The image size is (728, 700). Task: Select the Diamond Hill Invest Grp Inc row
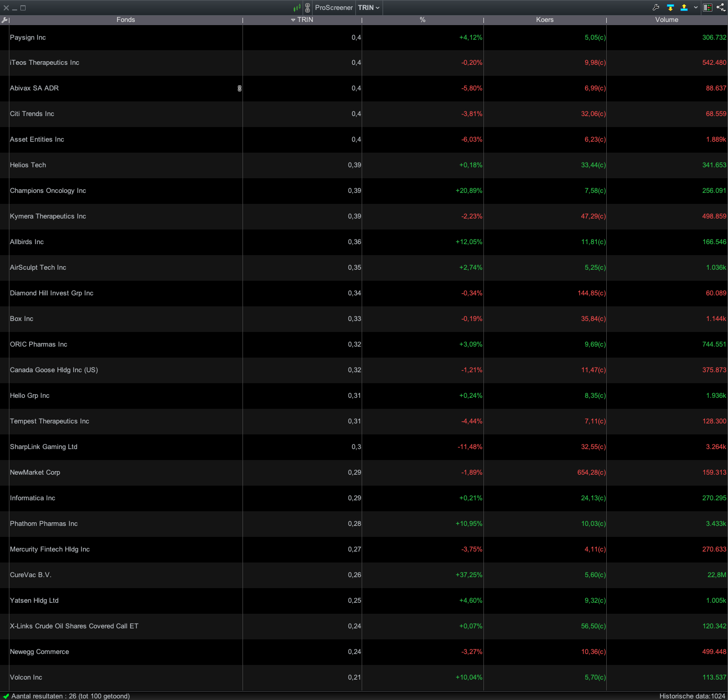pyautogui.click(x=364, y=293)
